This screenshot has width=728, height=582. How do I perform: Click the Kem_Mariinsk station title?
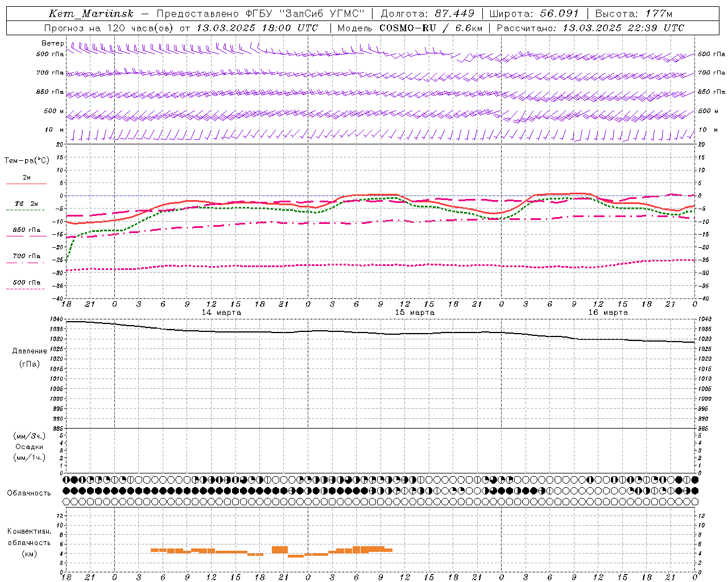coord(91,14)
